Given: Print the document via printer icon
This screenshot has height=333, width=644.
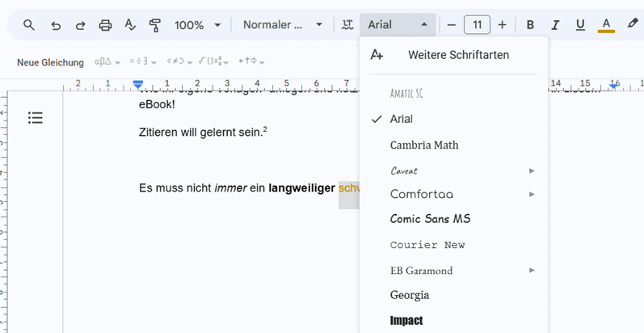Looking at the screenshot, I should (x=105, y=25).
